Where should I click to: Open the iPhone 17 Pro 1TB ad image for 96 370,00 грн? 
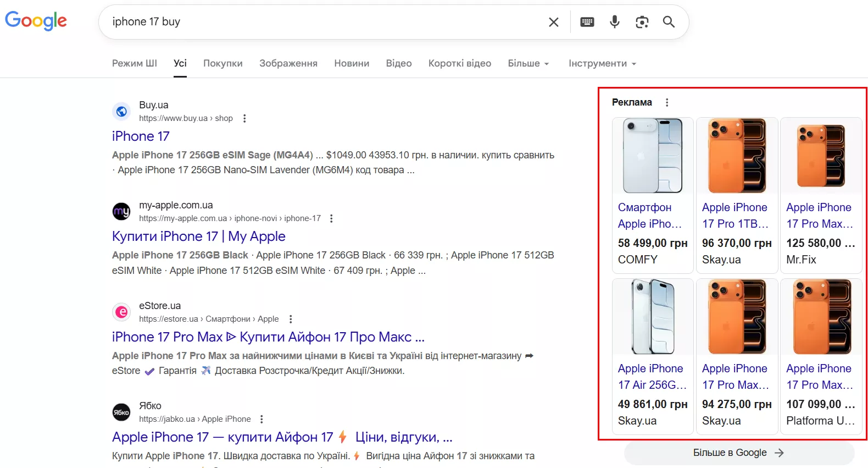(x=737, y=156)
